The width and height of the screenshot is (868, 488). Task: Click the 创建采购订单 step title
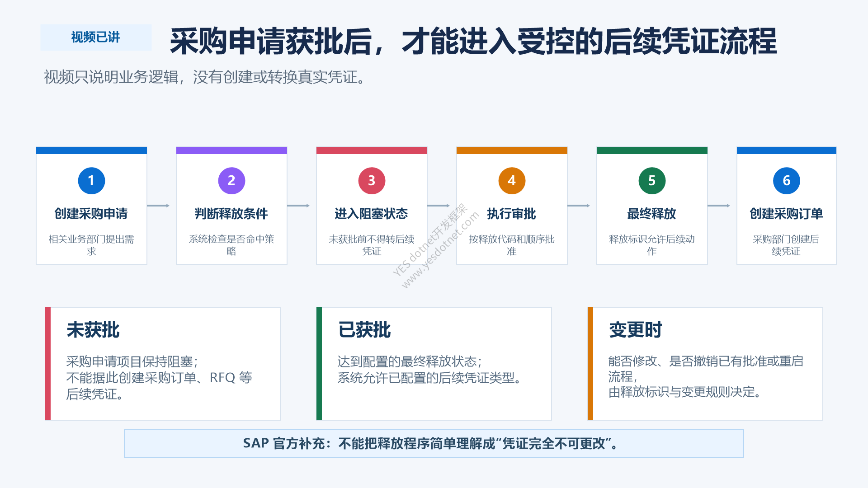[787, 214]
